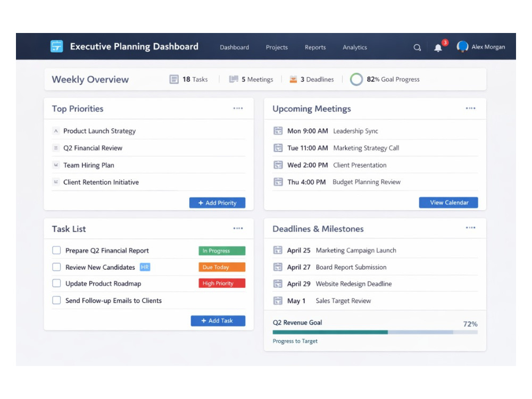
Task: Select the Q2 Financial Review priority
Action: point(148,148)
